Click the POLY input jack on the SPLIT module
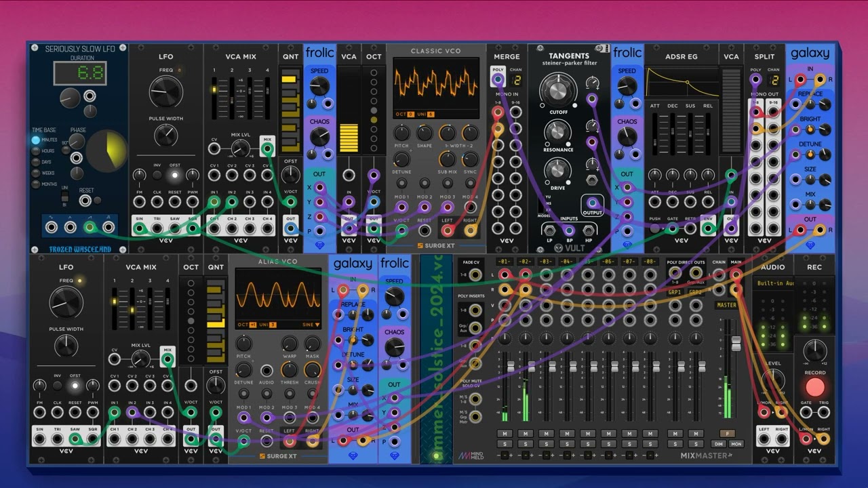Viewport: 868px width, 488px height. pyautogui.click(x=755, y=80)
